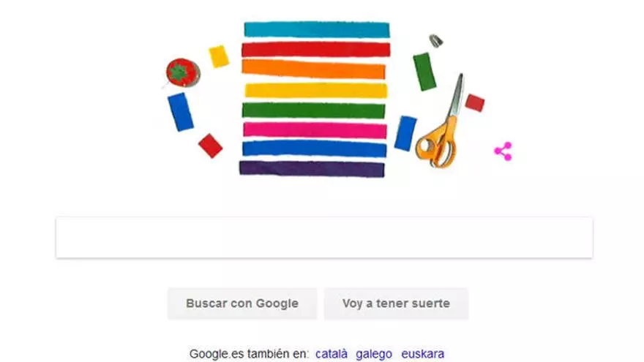Click the orange scissors in the doodle

point(438,121)
